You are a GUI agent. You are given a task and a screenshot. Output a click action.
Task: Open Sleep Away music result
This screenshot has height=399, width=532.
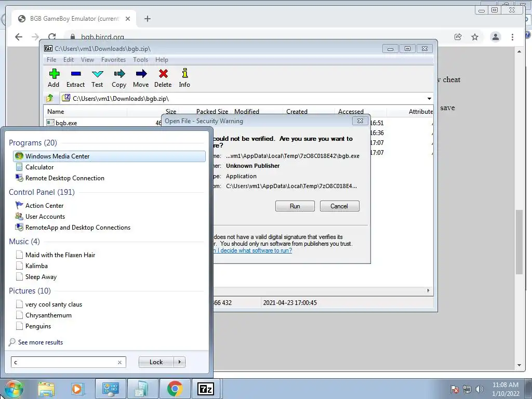pyautogui.click(x=41, y=276)
